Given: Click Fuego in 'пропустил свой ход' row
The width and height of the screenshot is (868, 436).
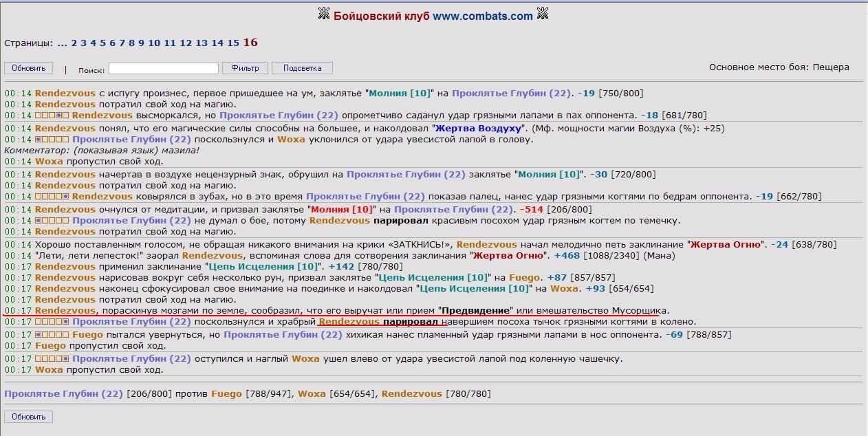Looking at the screenshot, I should [50, 346].
